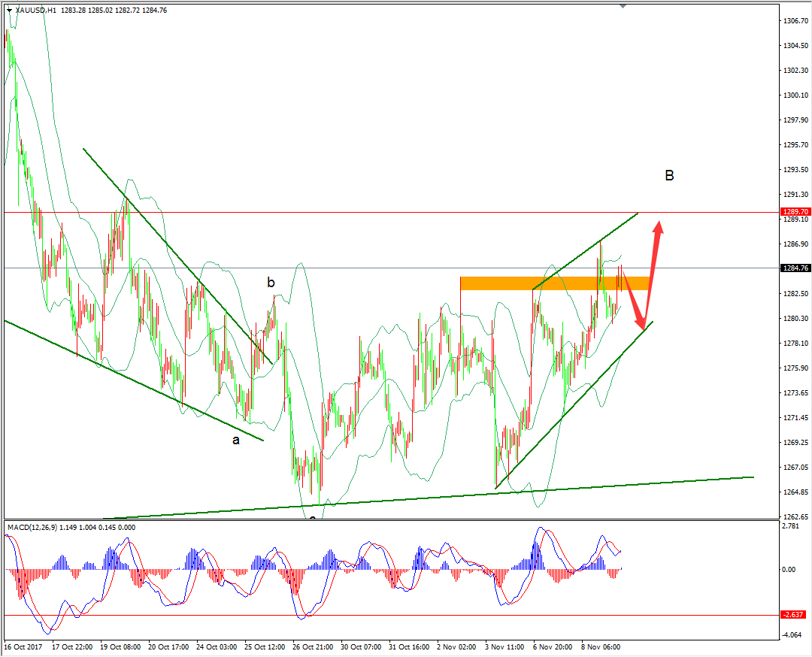Screen dimensions: 812x657
Task: Click the 1306.70 price axis label
Action: (x=796, y=21)
